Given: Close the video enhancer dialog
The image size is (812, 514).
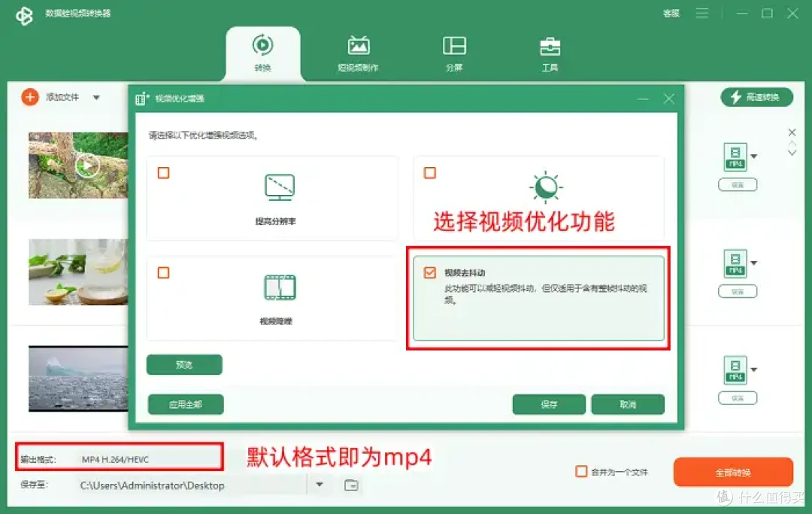Looking at the screenshot, I should [669, 99].
